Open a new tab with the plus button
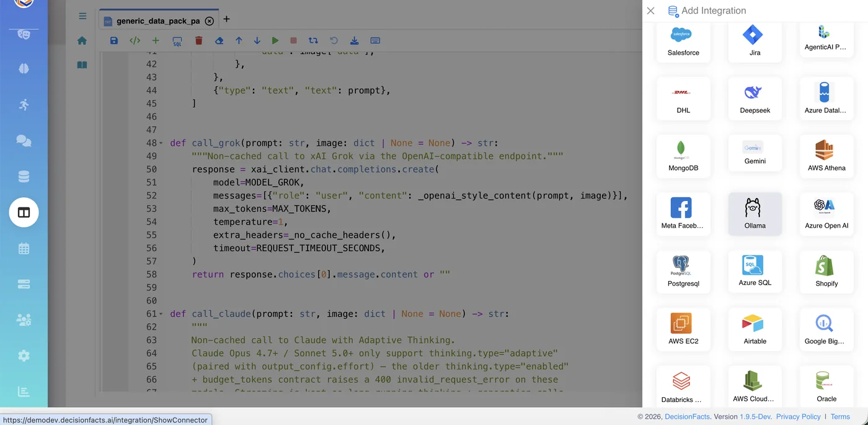Image resolution: width=868 pixels, height=425 pixels. point(226,19)
